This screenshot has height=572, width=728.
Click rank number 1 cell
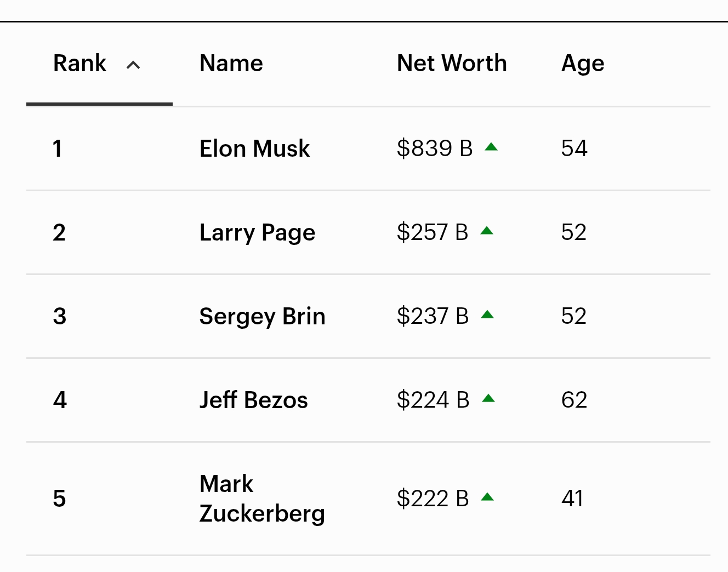click(58, 148)
